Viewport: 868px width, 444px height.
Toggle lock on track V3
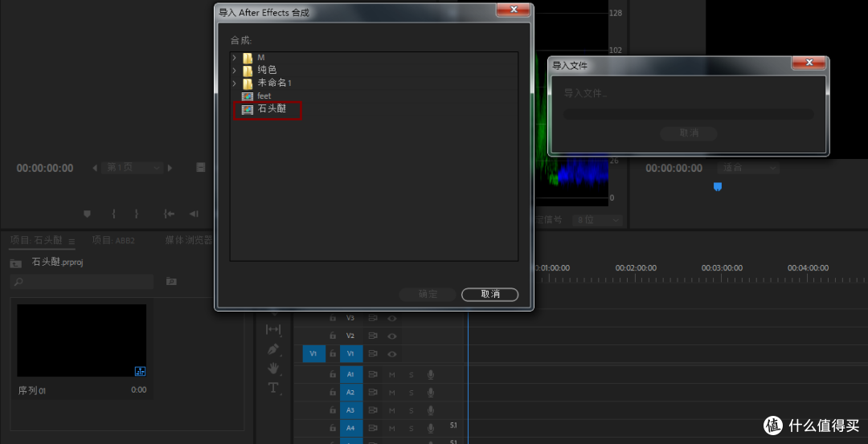(333, 319)
